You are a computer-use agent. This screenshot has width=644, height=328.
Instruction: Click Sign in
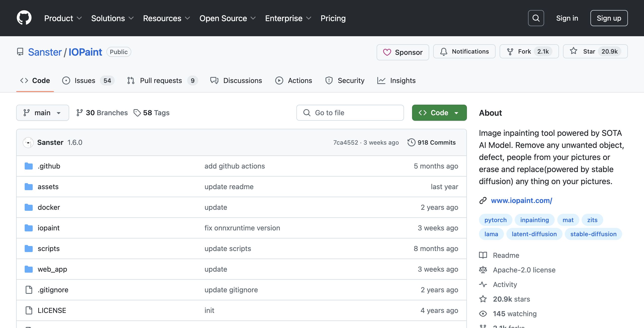click(x=567, y=18)
